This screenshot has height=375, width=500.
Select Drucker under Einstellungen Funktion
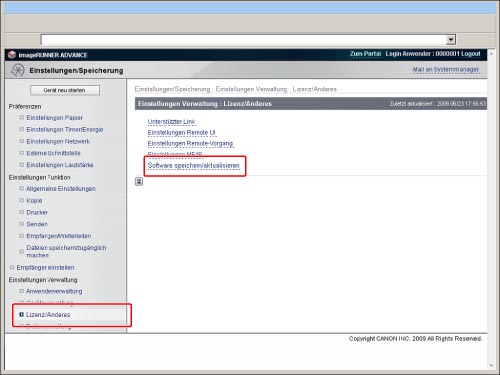click(x=37, y=212)
